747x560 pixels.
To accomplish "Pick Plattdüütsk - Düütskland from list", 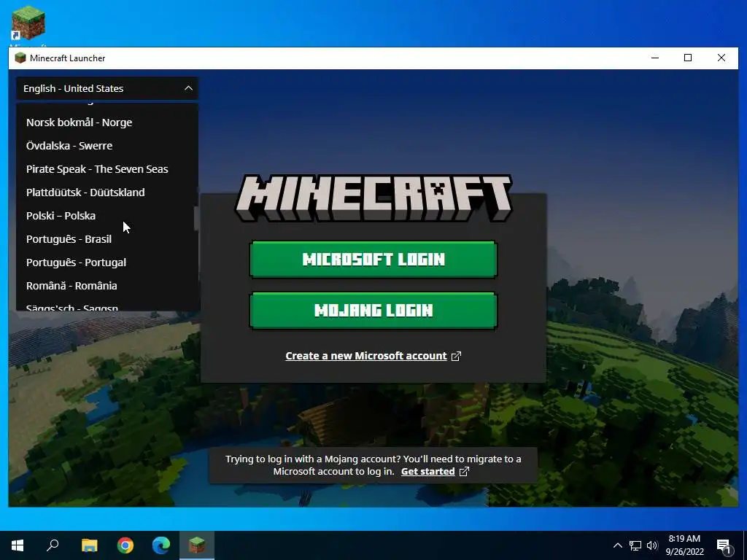I will [x=108, y=192].
